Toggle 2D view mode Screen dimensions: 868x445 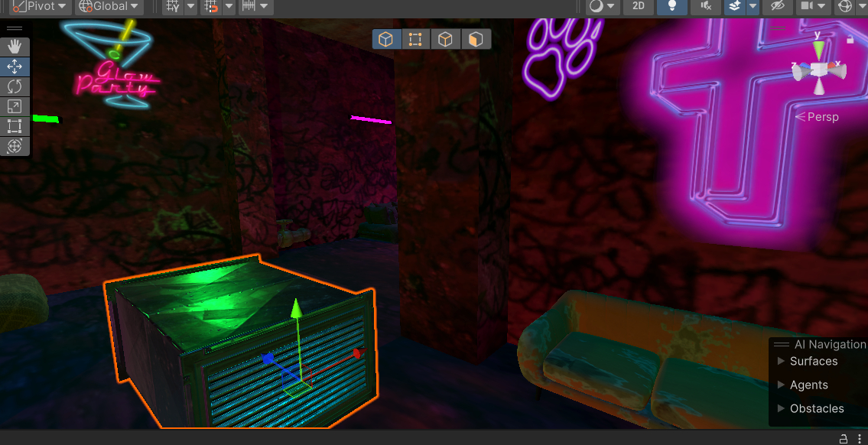click(x=638, y=6)
